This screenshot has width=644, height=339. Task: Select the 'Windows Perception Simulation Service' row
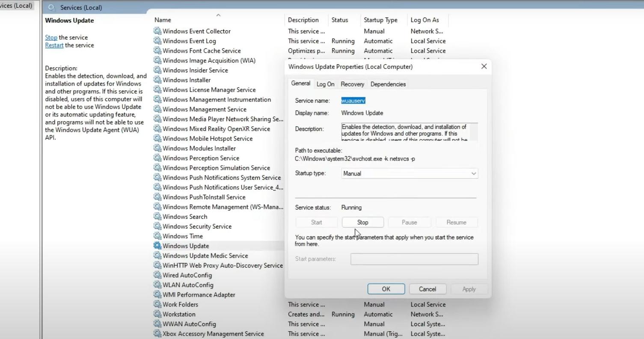point(218,168)
